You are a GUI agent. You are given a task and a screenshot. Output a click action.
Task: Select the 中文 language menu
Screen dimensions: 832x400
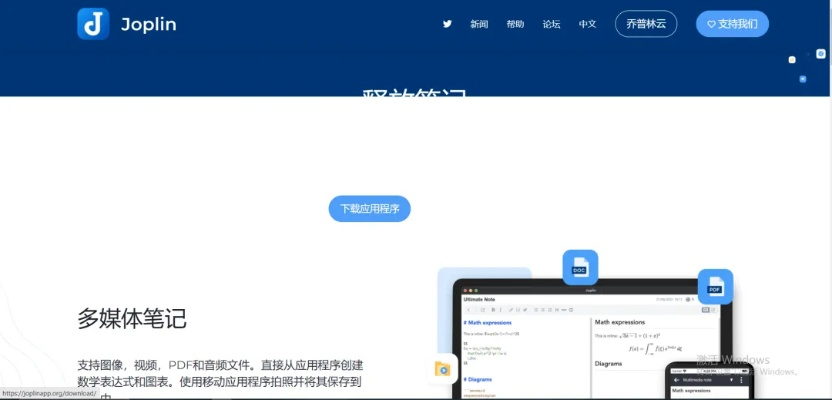pyautogui.click(x=587, y=24)
